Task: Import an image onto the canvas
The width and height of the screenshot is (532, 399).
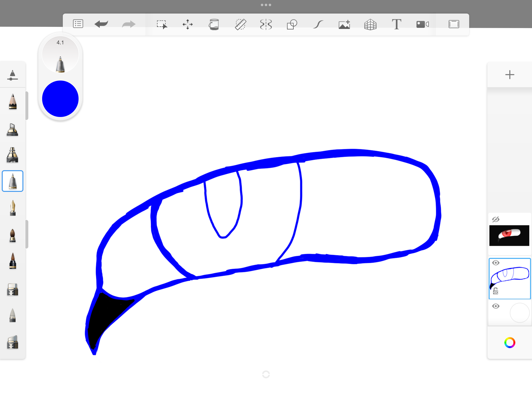Action: click(344, 24)
